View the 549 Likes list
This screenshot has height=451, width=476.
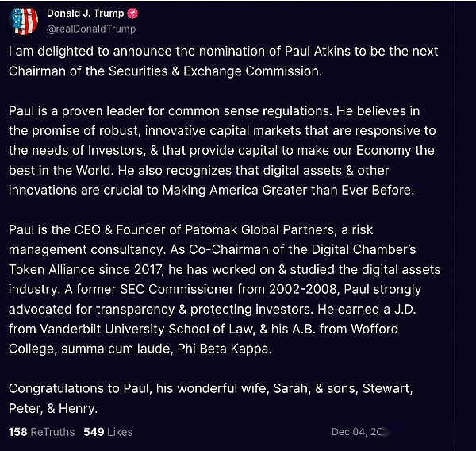point(108,432)
